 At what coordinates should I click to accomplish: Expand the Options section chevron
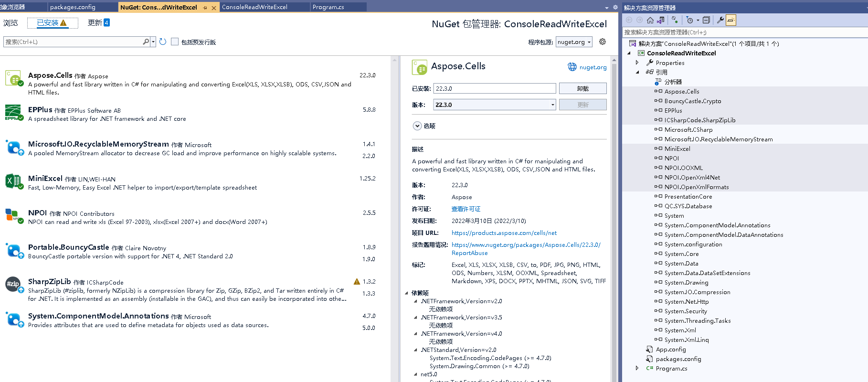tap(417, 126)
